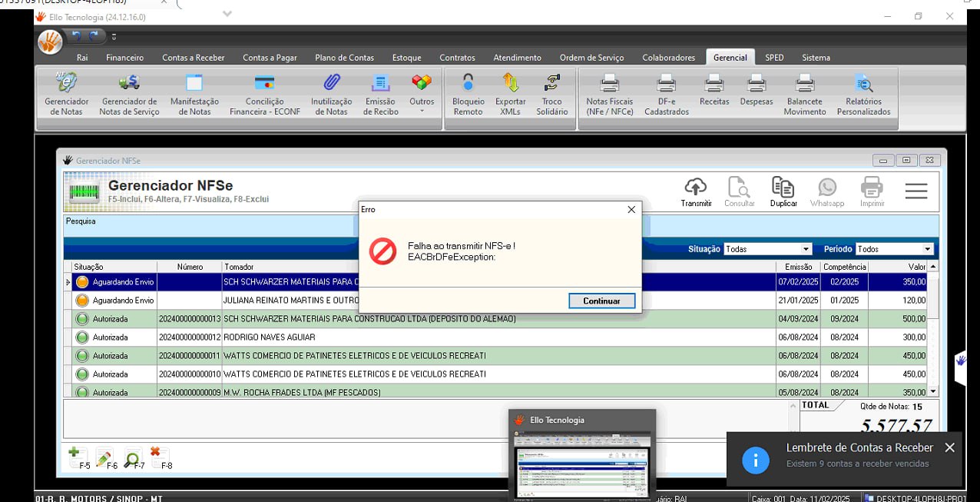Open Bloqueio Remoto
This screenshot has width=980, height=502.
(468, 95)
